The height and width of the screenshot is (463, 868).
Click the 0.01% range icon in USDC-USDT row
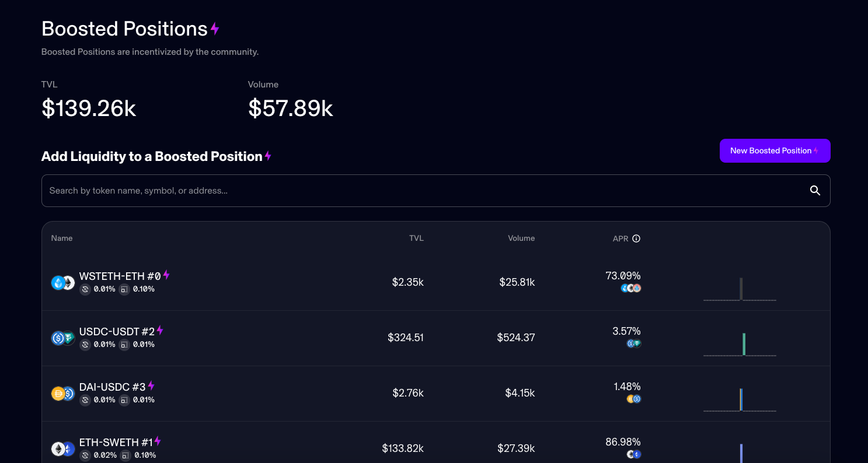[124, 345]
